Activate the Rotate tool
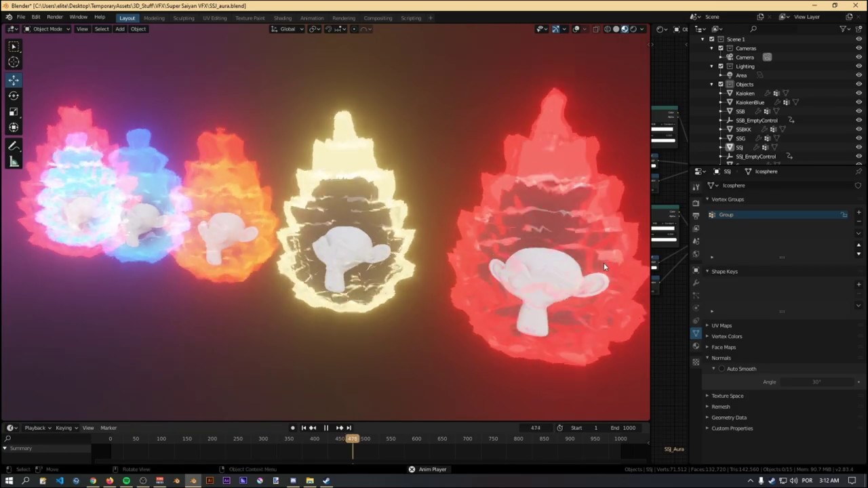The width and height of the screenshot is (868, 488). coord(14,96)
